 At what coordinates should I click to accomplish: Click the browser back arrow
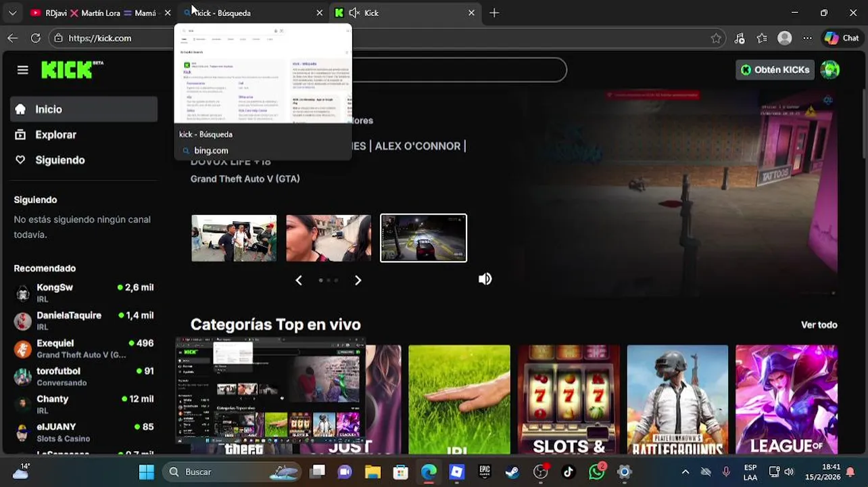12,39
